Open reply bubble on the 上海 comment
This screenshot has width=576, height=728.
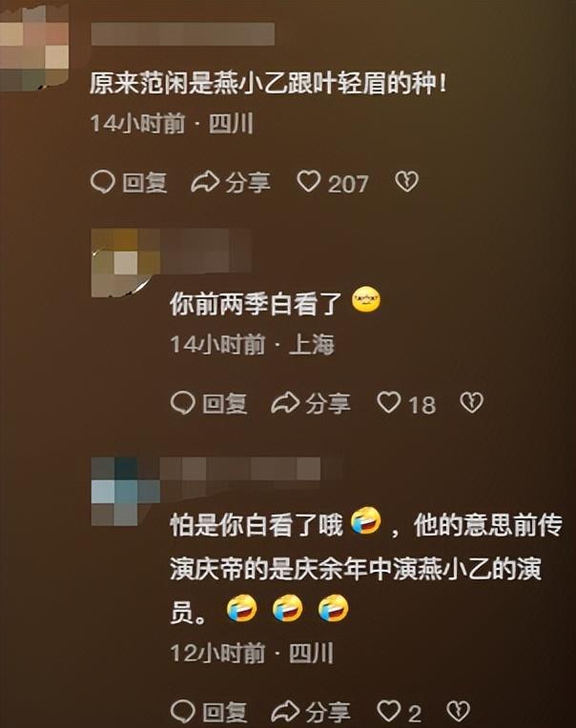coord(182,403)
